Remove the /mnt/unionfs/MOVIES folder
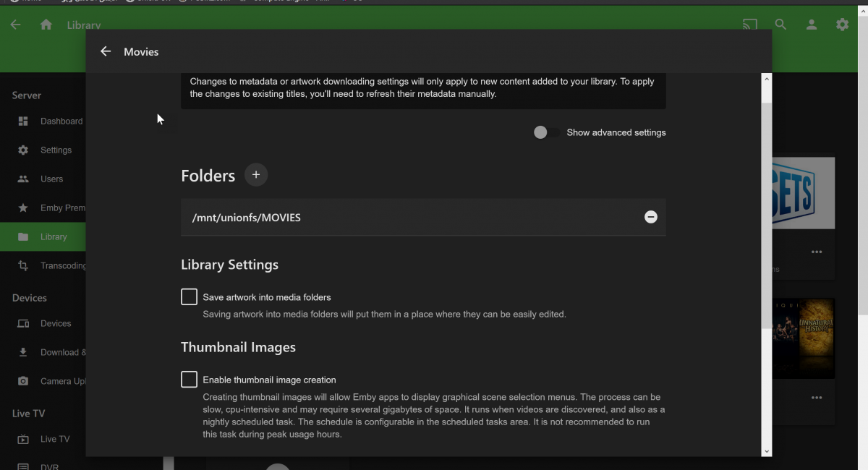The height and width of the screenshot is (470, 868). [650, 217]
